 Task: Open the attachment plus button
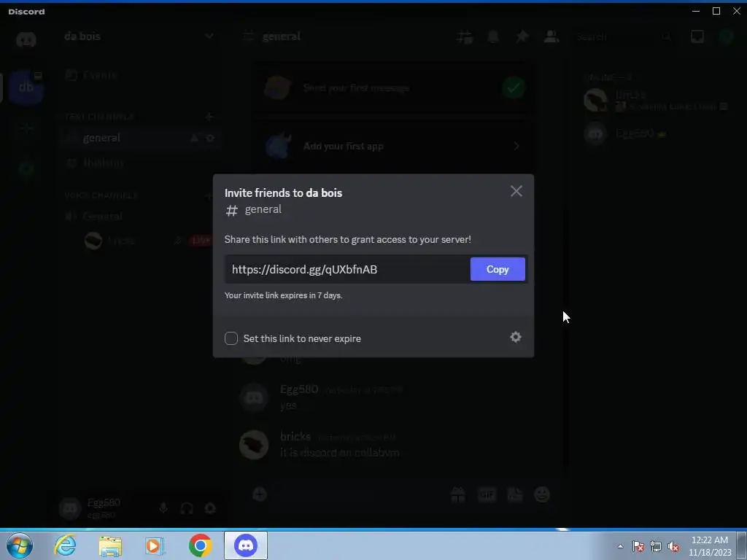coord(260,494)
